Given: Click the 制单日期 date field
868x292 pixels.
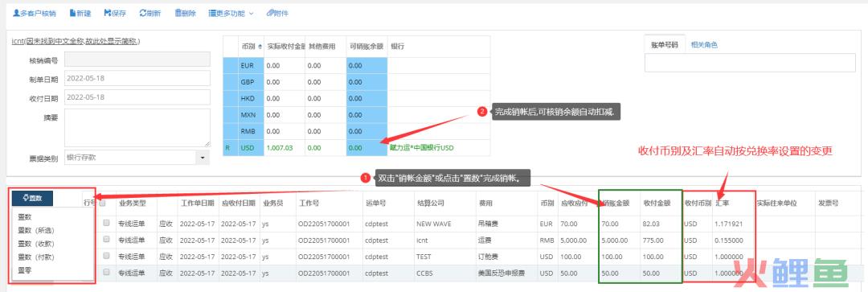Looking at the screenshot, I should [x=137, y=78].
